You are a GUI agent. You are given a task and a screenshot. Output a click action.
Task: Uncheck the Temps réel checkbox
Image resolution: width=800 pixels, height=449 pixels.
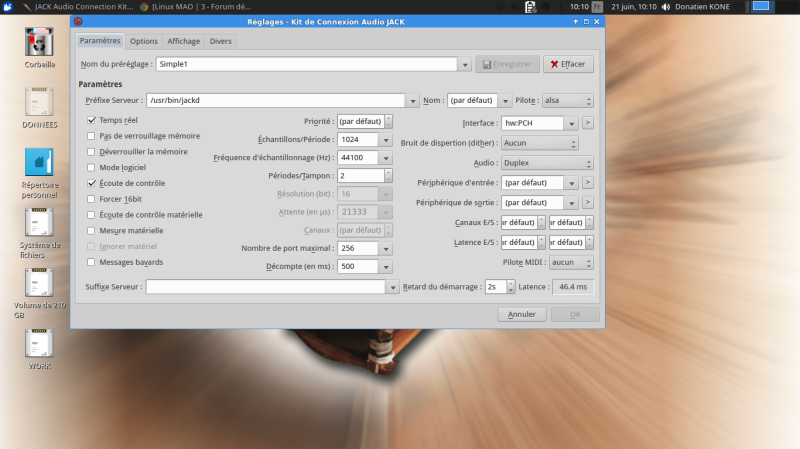[91, 120]
